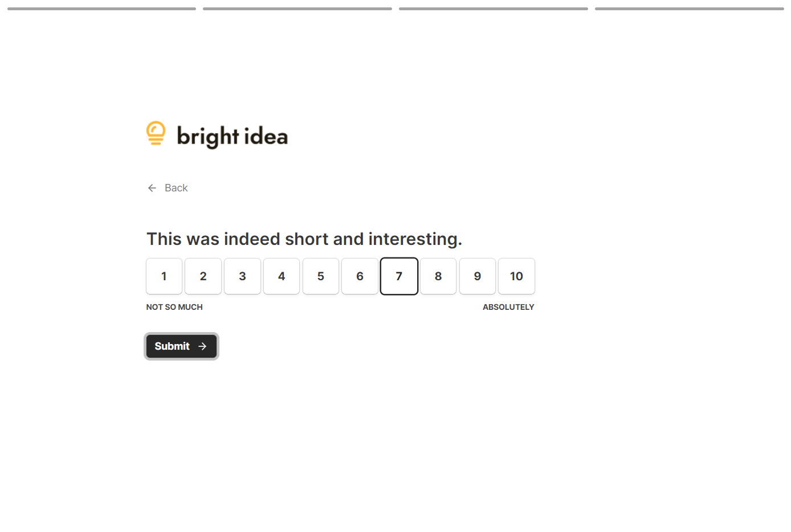The height and width of the screenshot is (532, 791).
Task: Select rating 5
Action: (x=321, y=276)
